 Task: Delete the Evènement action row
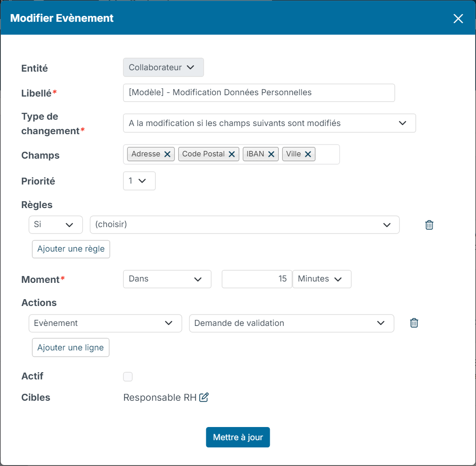pyautogui.click(x=414, y=323)
